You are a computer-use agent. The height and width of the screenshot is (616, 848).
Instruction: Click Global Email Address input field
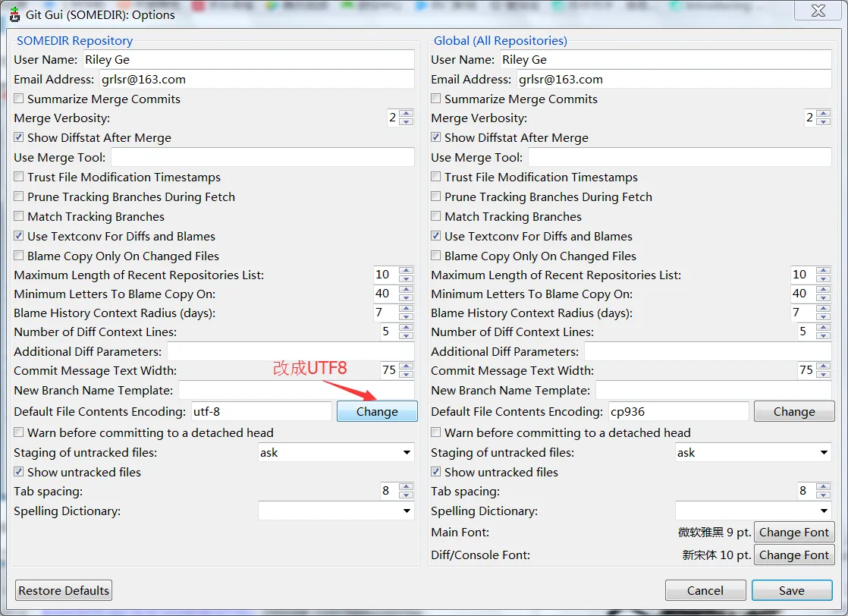tap(674, 80)
